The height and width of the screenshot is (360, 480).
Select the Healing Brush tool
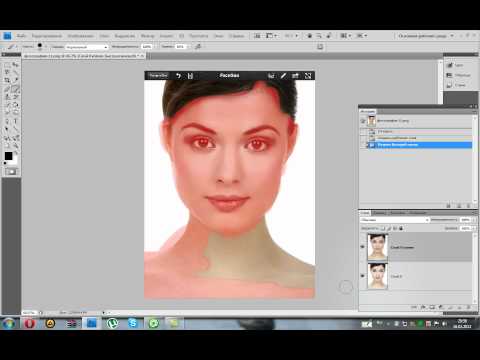tap(7, 89)
